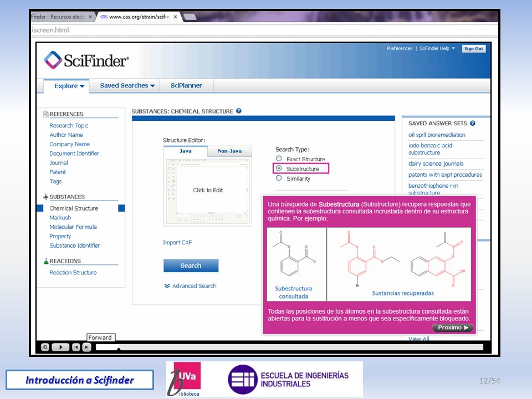The width and height of the screenshot is (532, 399).
Task: Open Substance Identifier search
Action: point(75,245)
